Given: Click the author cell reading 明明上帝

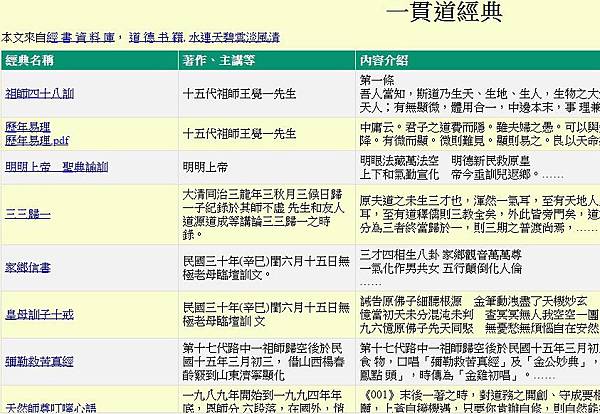Looking at the screenshot, I should pyautogui.click(x=205, y=167).
